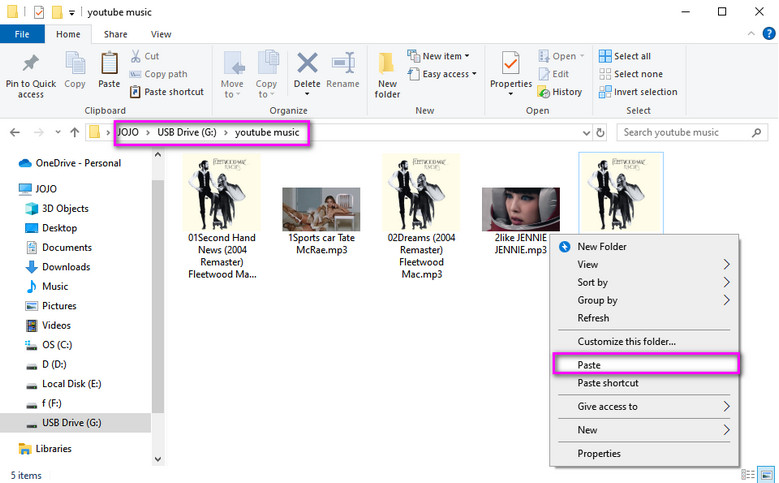
Task: Click Select all
Action: (625, 56)
